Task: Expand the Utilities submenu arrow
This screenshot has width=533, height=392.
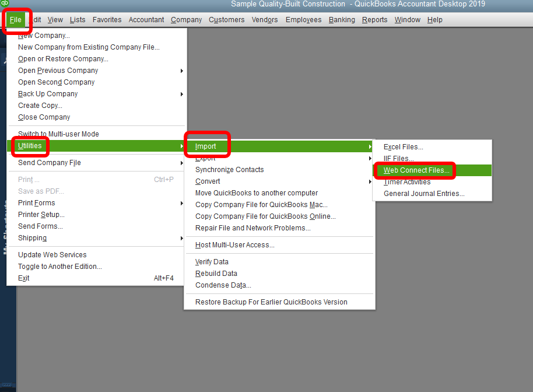Action: pyautogui.click(x=182, y=146)
